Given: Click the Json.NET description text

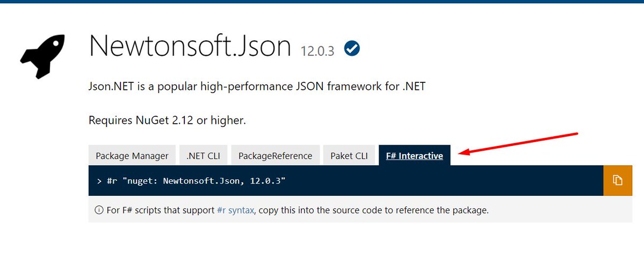Looking at the screenshot, I should click(x=257, y=87).
